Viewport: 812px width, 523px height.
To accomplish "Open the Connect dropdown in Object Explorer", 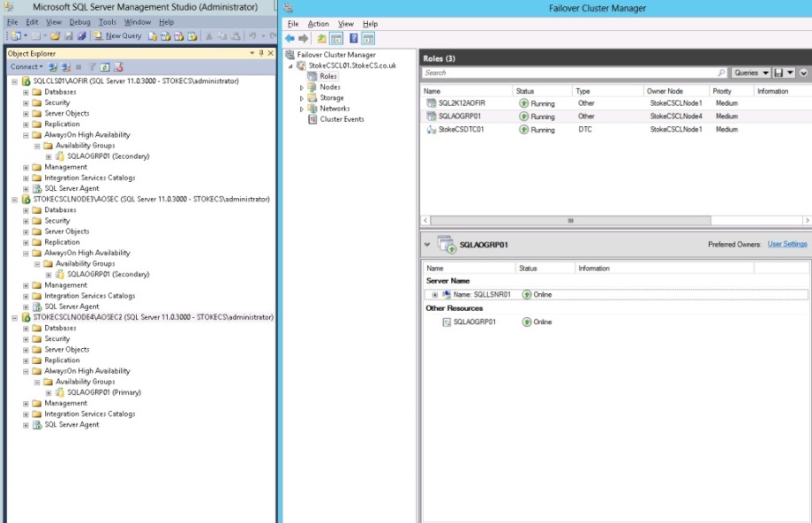I will tap(27, 67).
